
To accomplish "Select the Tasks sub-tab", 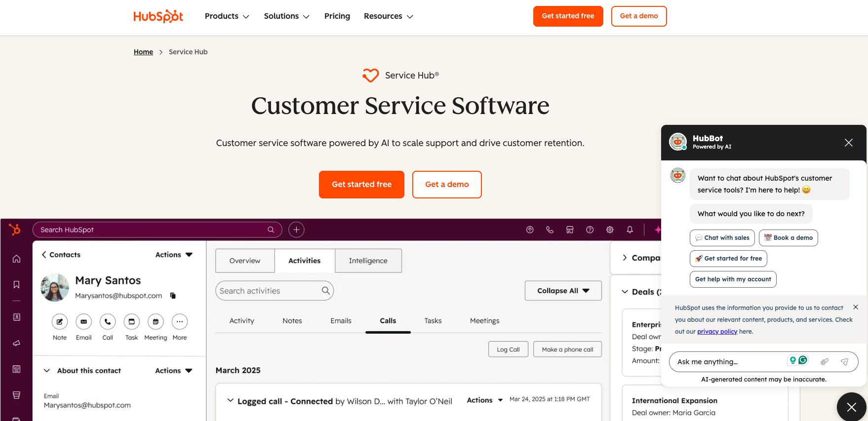I will point(433,321).
